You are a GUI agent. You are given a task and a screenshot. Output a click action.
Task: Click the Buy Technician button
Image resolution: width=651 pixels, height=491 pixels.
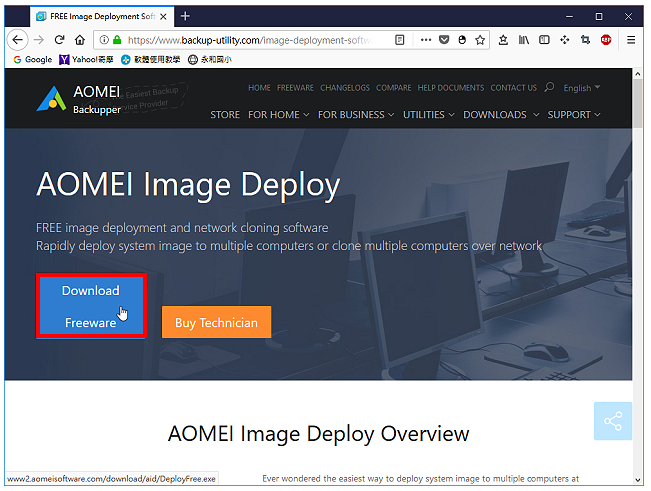pyautogui.click(x=216, y=322)
